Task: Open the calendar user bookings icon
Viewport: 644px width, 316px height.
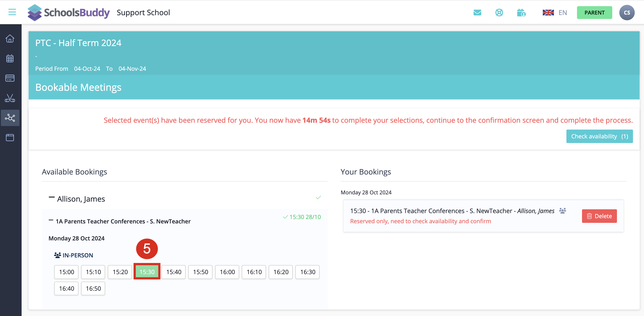Action: click(521, 13)
